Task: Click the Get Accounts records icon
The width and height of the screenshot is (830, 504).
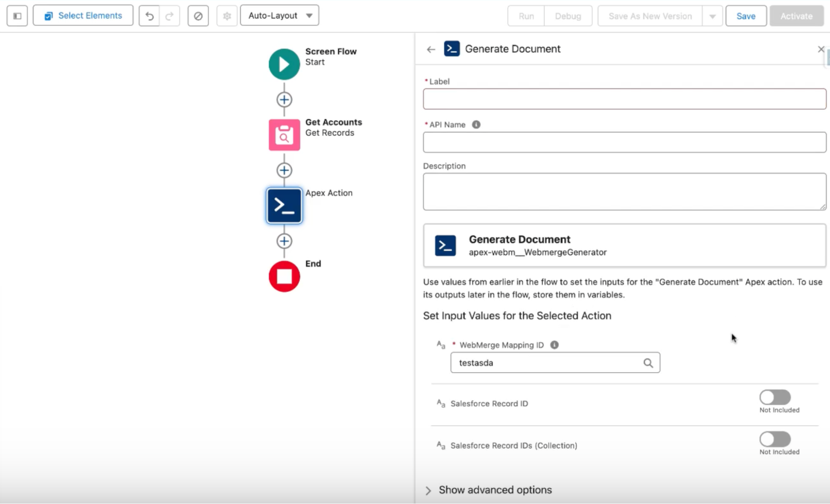Action: click(284, 135)
